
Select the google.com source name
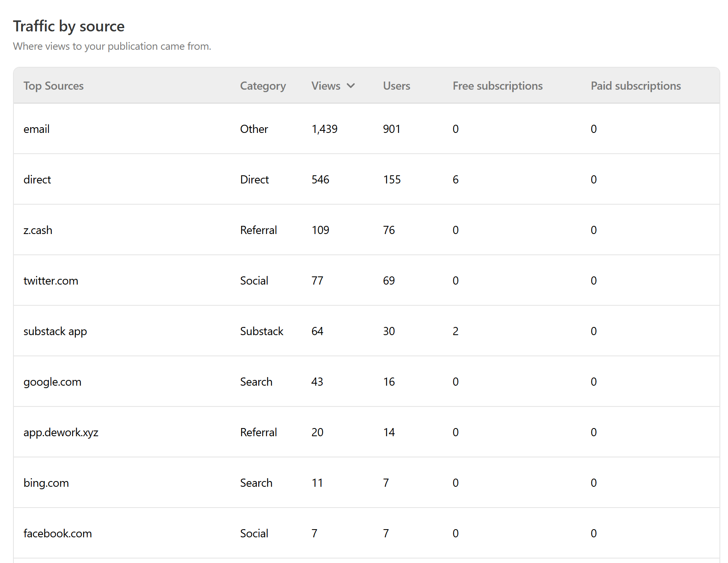coord(53,382)
